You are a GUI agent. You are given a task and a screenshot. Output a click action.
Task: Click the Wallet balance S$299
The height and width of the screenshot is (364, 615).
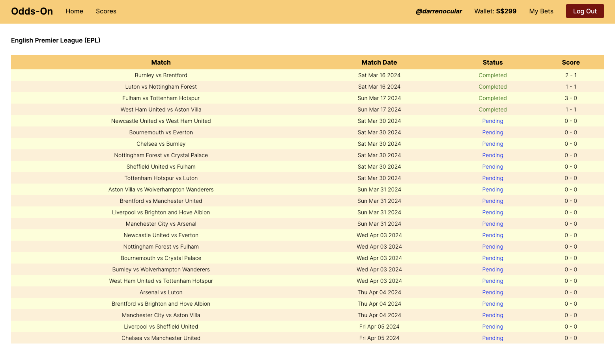tap(495, 11)
